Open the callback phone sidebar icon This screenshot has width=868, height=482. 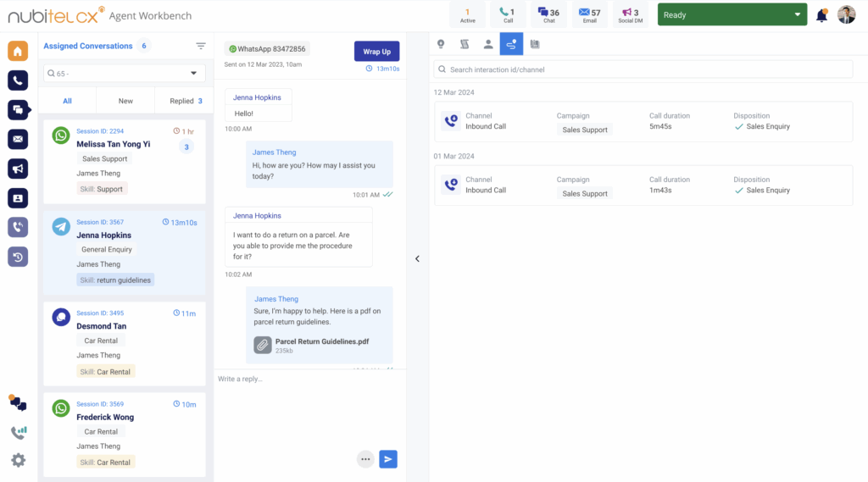coord(18,227)
